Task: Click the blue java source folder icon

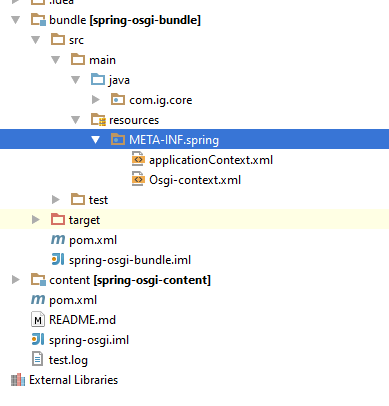Action: tap(98, 79)
